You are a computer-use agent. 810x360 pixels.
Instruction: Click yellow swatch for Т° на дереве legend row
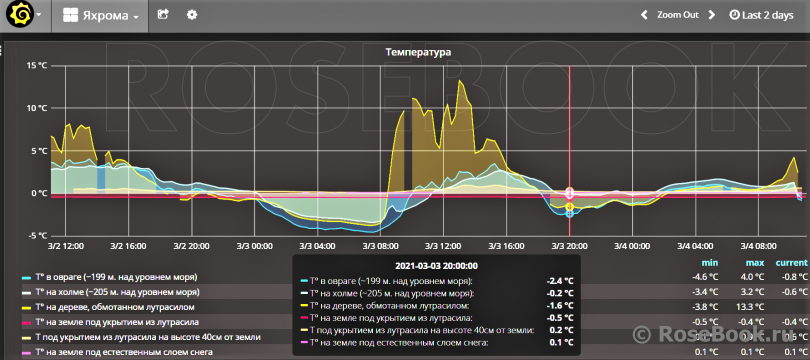(26, 308)
